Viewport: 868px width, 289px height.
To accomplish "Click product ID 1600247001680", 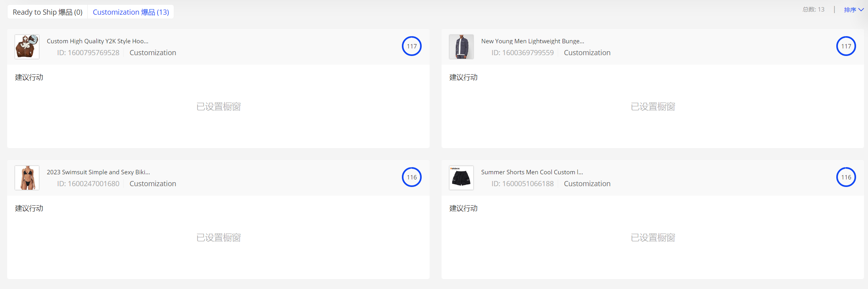I will coord(88,184).
